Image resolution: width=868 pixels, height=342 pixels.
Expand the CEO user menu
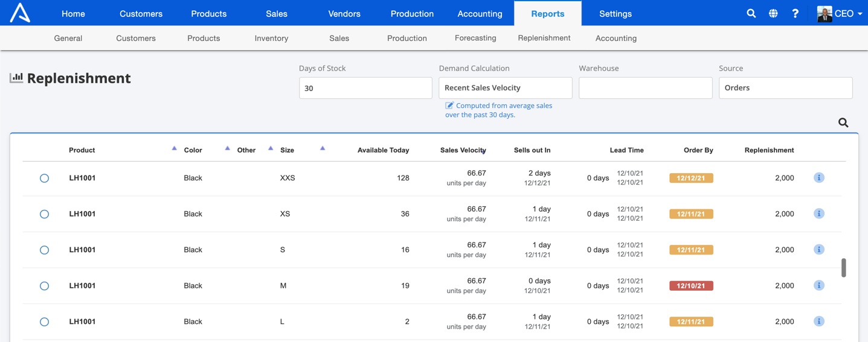click(x=840, y=13)
